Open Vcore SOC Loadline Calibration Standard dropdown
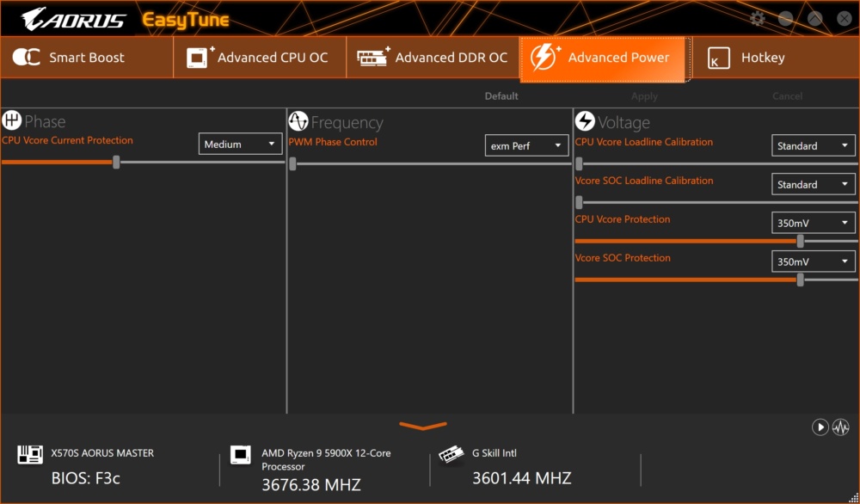860x504 pixels. coord(813,184)
